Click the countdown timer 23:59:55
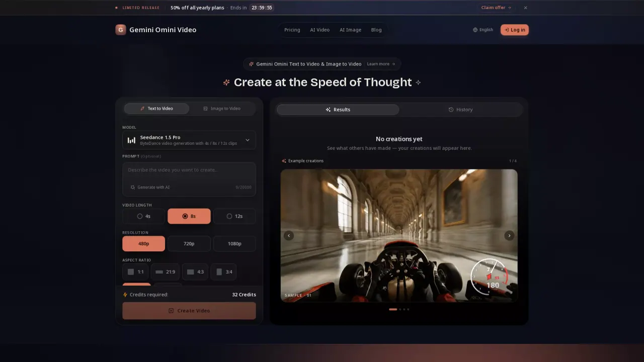Screen dimensions: 644x362 tap(262, 8)
